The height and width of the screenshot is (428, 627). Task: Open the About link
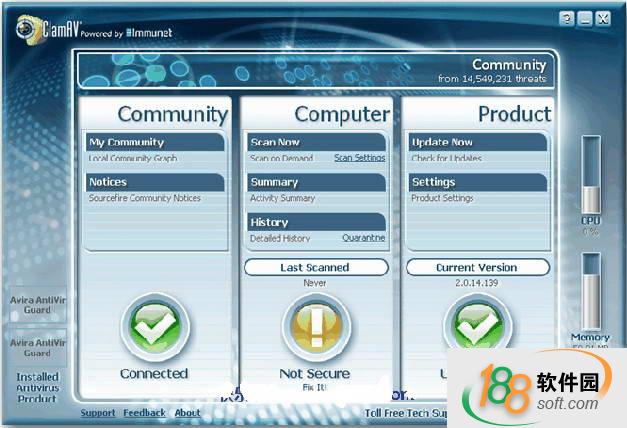pyautogui.click(x=187, y=413)
